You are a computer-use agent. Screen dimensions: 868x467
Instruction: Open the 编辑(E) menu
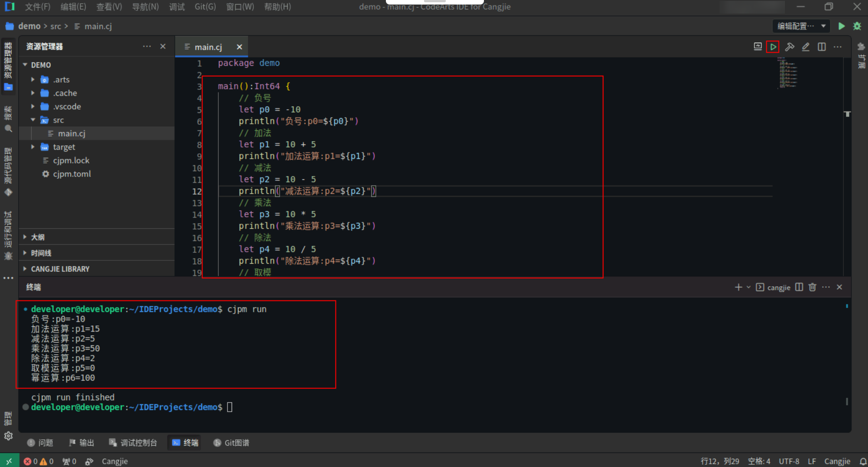pos(73,7)
